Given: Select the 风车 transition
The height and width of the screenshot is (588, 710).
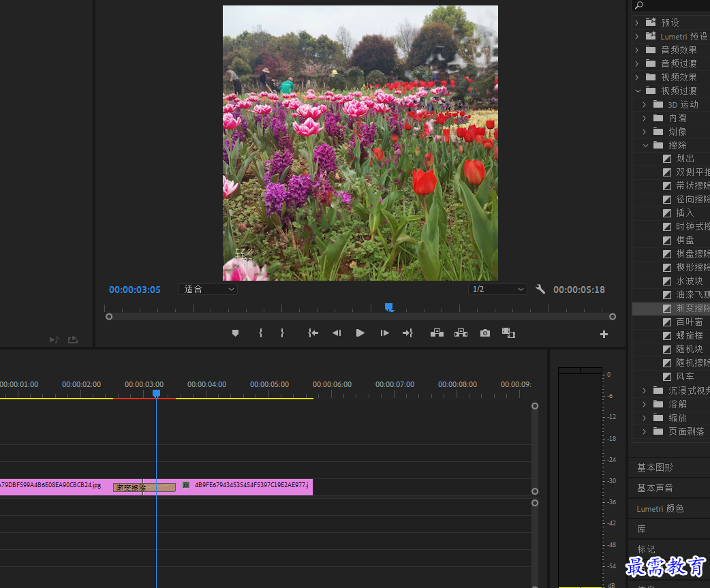Looking at the screenshot, I should click(x=685, y=376).
